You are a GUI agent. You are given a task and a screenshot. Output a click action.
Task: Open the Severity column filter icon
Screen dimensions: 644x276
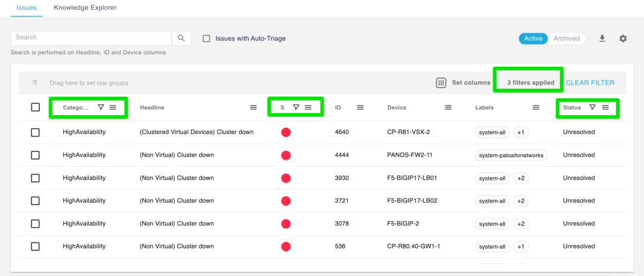296,107
